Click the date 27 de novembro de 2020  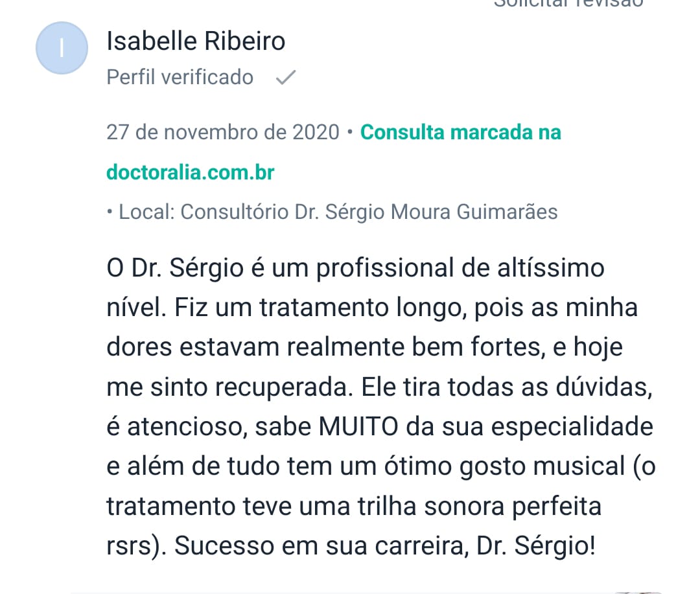[222, 132]
